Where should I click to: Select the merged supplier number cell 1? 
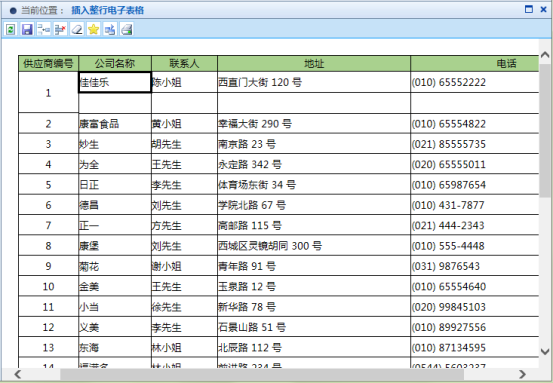[x=48, y=93]
